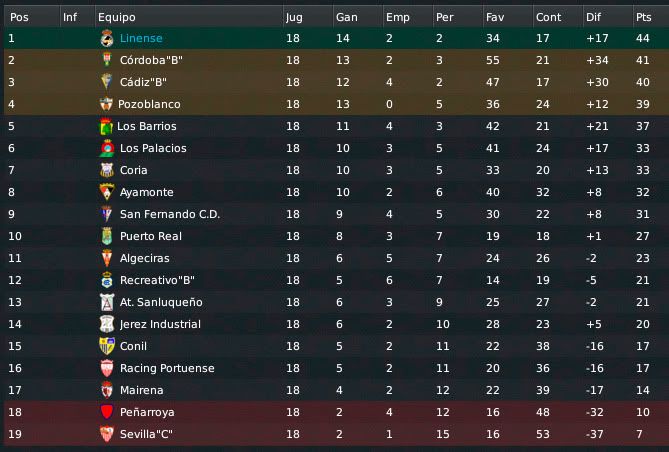Open the Linense team link
The width and height of the screenshot is (669, 452).
pos(141,38)
